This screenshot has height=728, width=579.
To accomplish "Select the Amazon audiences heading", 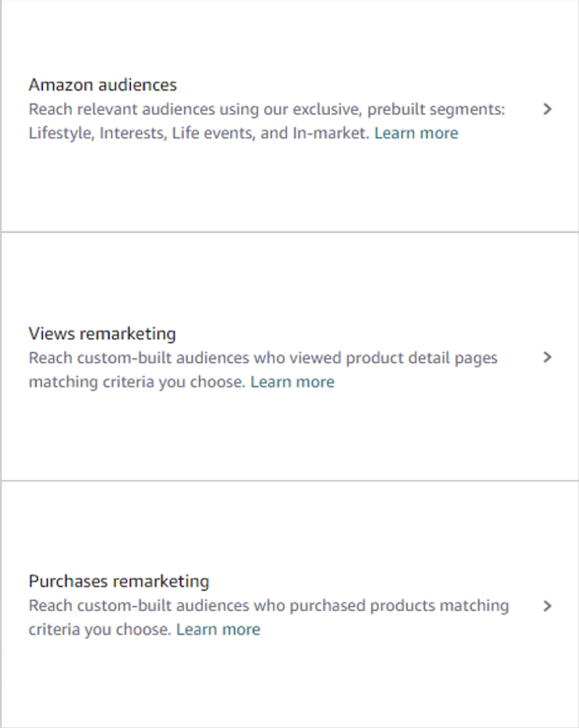I will pos(102,85).
